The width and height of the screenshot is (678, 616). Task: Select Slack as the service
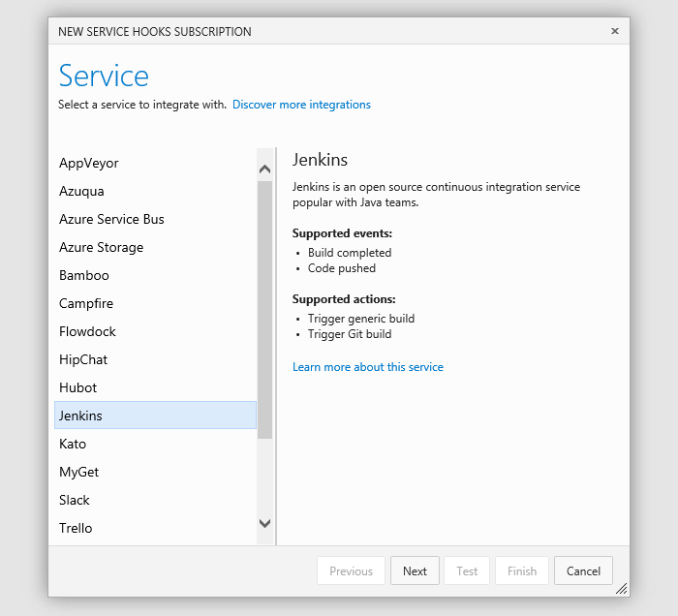[155, 500]
